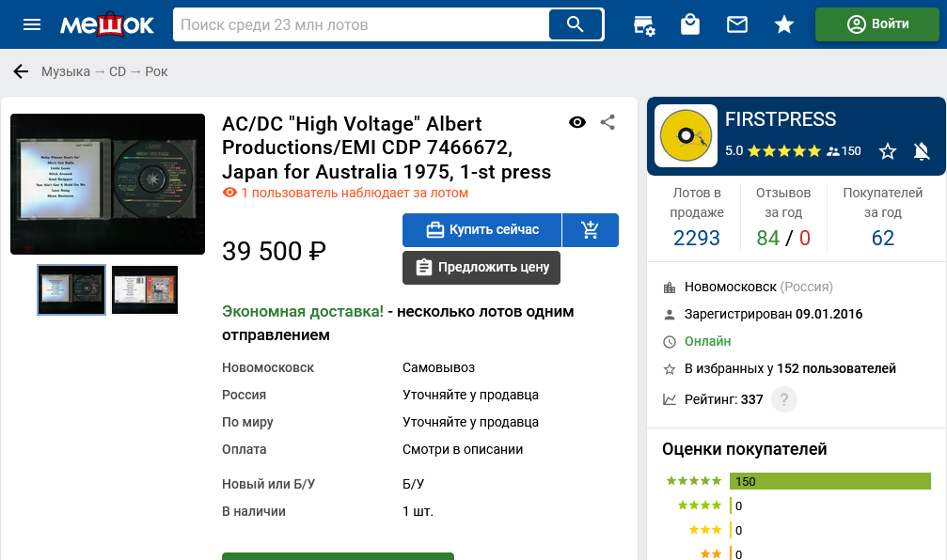The height and width of the screenshot is (560, 947).
Task: Open the FIRSTPRESS seller name link
Action: pyautogui.click(x=781, y=119)
